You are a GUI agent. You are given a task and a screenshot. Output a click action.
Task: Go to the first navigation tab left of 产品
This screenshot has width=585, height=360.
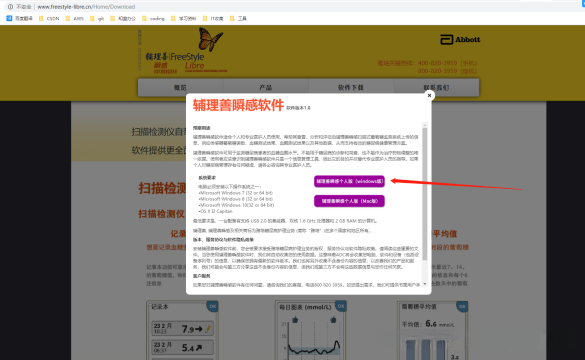[x=180, y=88]
